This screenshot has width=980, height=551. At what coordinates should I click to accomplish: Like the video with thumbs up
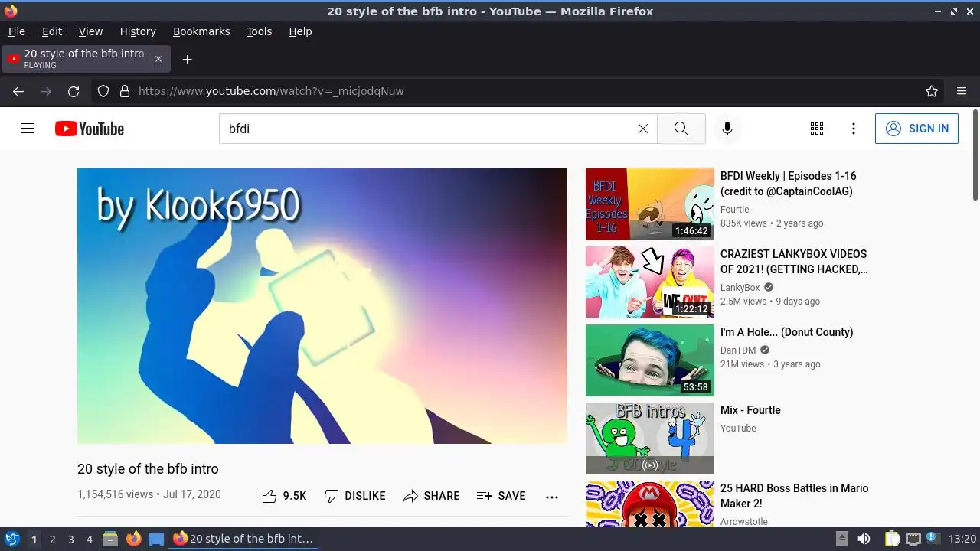(x=284, y=496)
